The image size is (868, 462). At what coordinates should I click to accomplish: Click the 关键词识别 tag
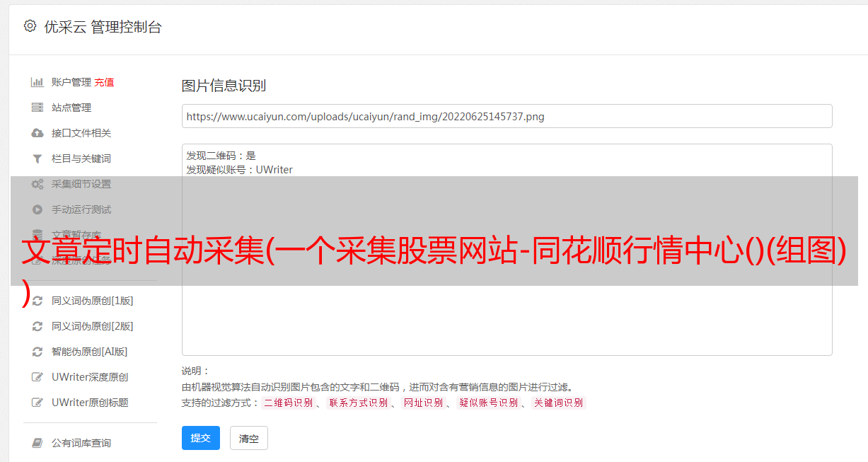coord(559,403)
